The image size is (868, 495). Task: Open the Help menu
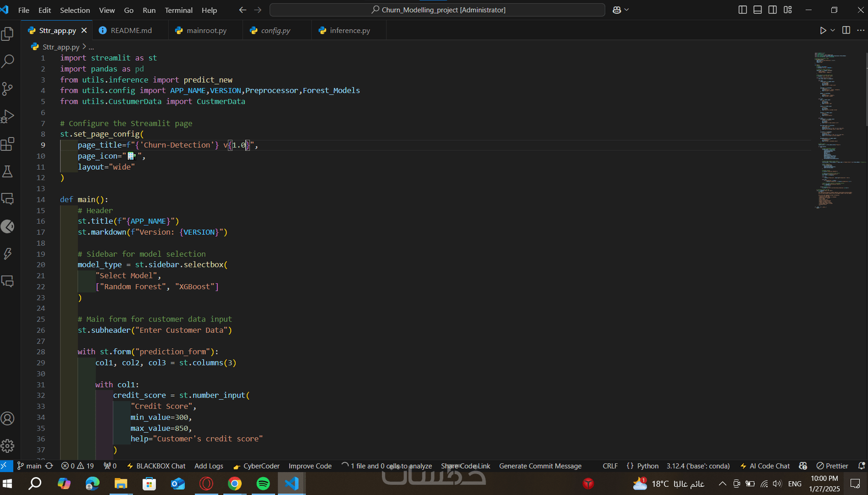pos(209,10)
